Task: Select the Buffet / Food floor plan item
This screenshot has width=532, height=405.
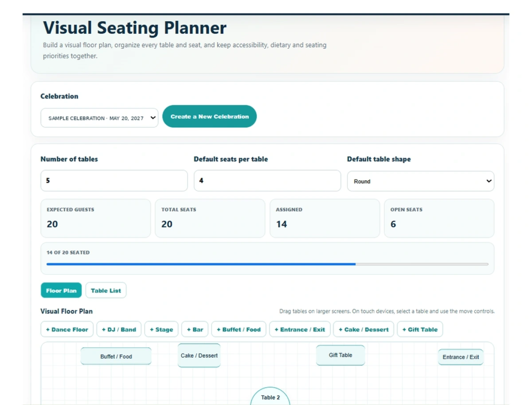Action: [116, 356]
